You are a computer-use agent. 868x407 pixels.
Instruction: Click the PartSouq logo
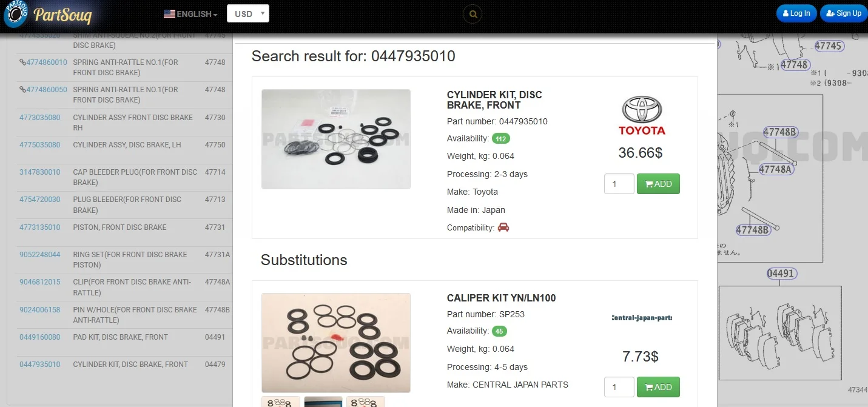tap(49, 15)
